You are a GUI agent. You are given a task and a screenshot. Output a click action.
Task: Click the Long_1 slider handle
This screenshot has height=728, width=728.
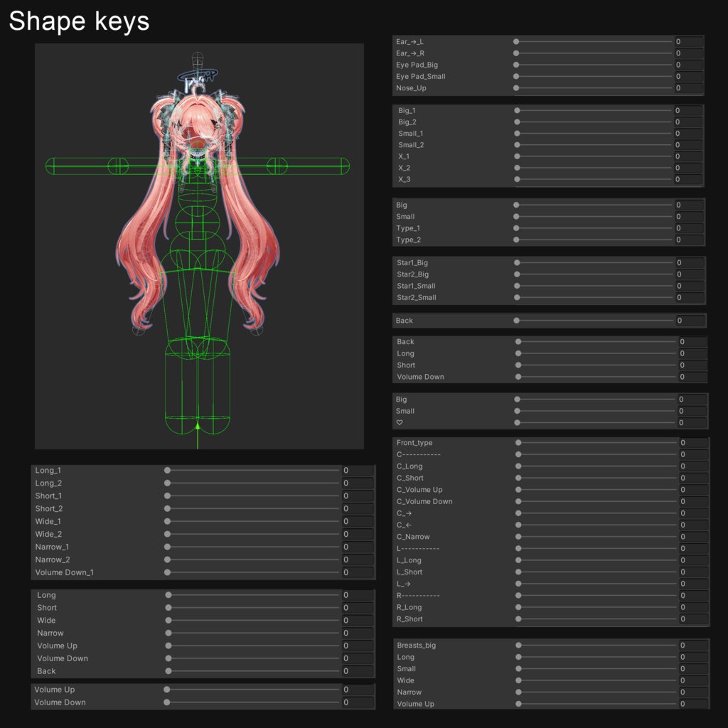coord(167,471)
